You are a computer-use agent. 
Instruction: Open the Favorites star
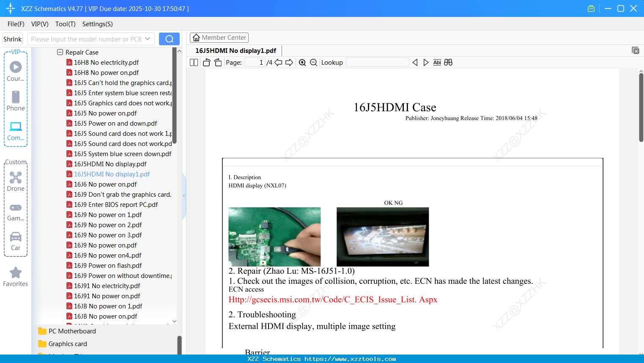(16, 277)
